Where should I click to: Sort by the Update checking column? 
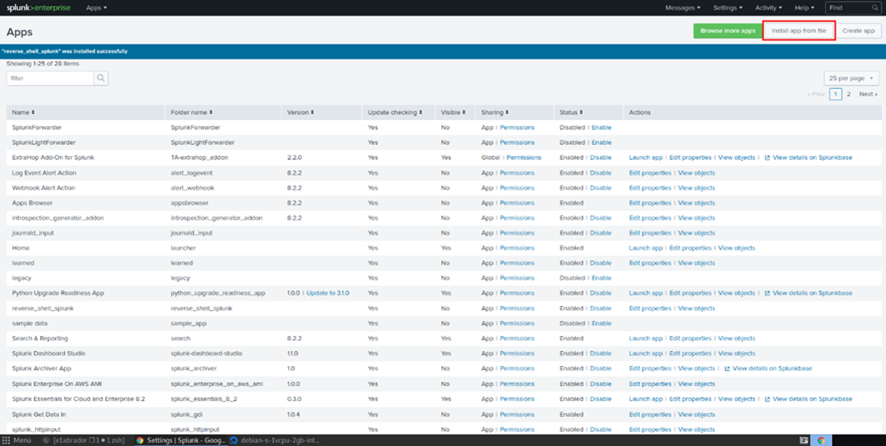395,112
